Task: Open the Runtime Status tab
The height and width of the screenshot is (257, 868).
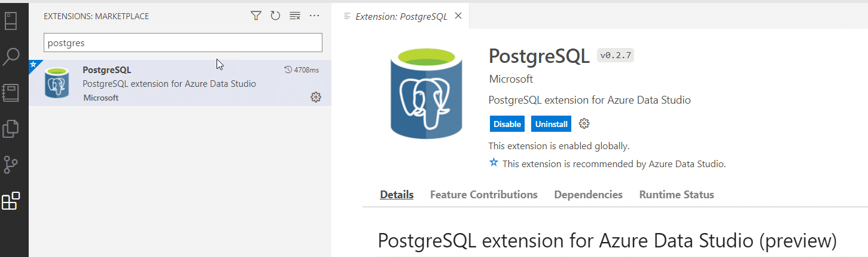Action: 677,195
